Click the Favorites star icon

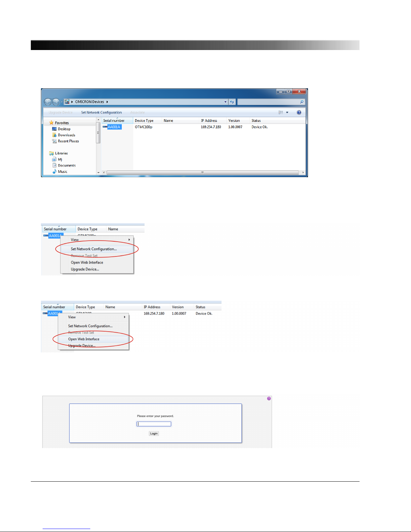pyautogui.click(x=51, y=123)
